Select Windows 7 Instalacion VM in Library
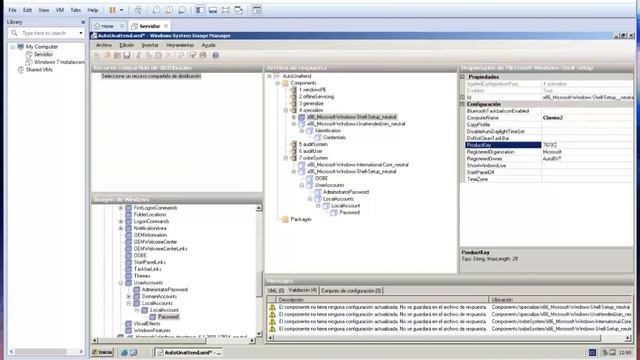The image size is (640, 360). pyautogui.click(x=59, y=62)
